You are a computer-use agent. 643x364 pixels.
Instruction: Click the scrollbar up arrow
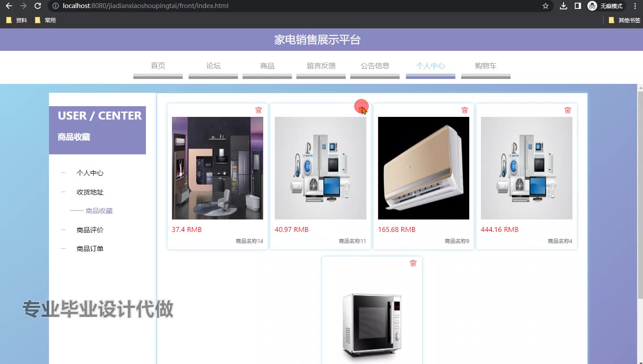(x=640, y=87)
